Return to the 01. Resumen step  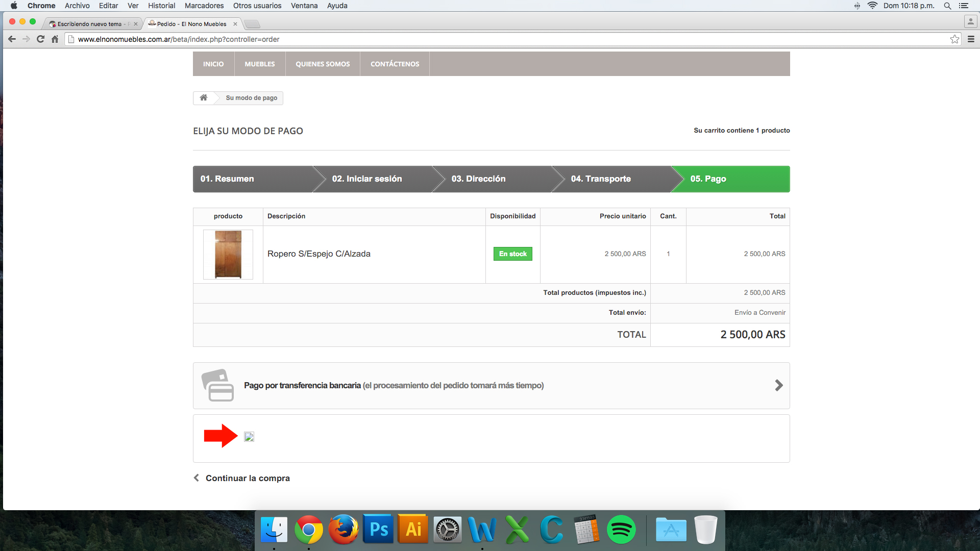point(227,179)
